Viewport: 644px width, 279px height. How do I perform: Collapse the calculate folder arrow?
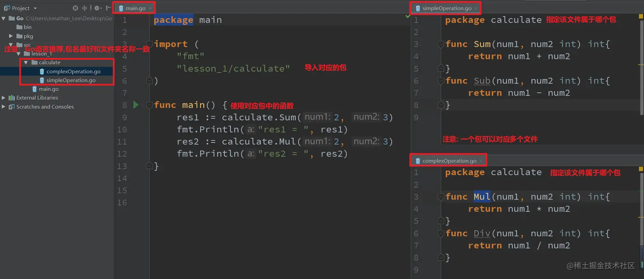26,62
